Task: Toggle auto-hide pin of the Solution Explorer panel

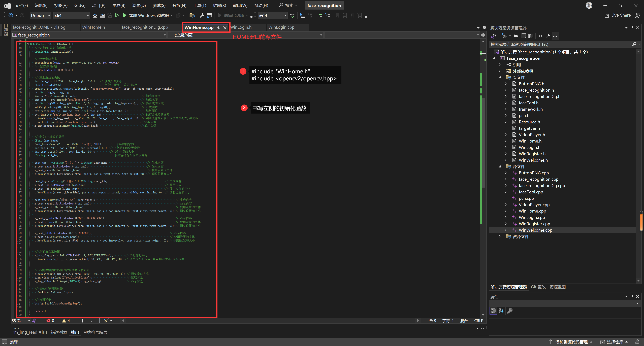Action: coord(632,28)
